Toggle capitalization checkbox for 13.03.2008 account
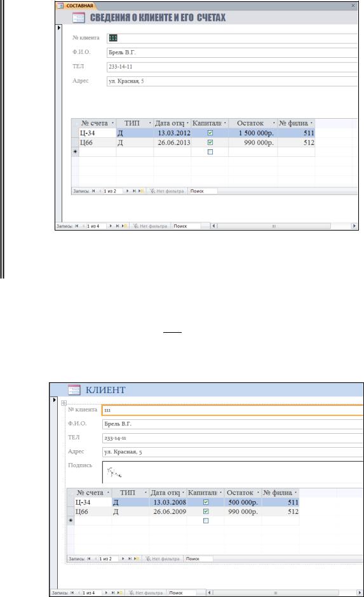The height and width of the screenshot is (597, 364). 206,502
